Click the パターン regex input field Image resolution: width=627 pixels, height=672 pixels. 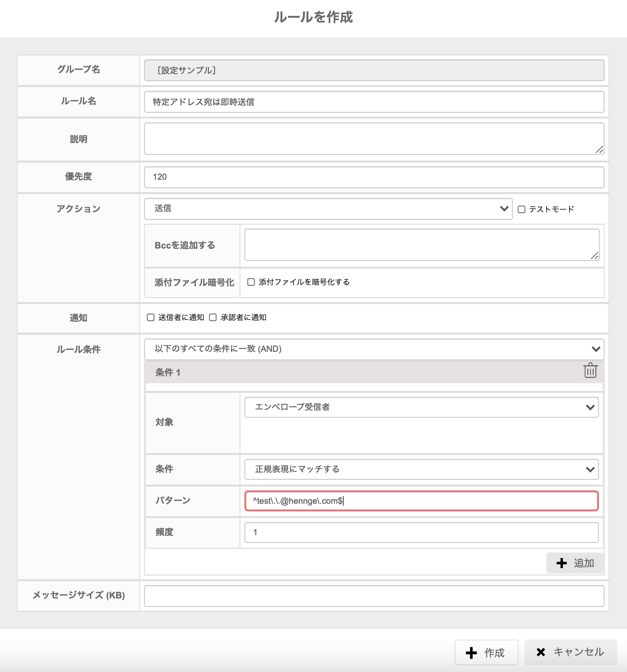(422, 501)
